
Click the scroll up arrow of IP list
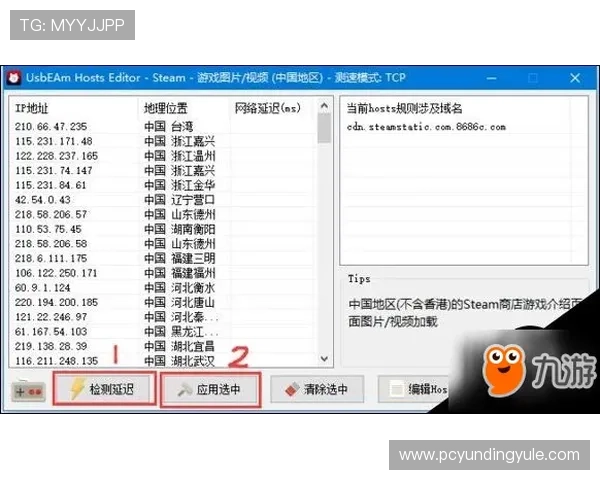pos(324,106)
